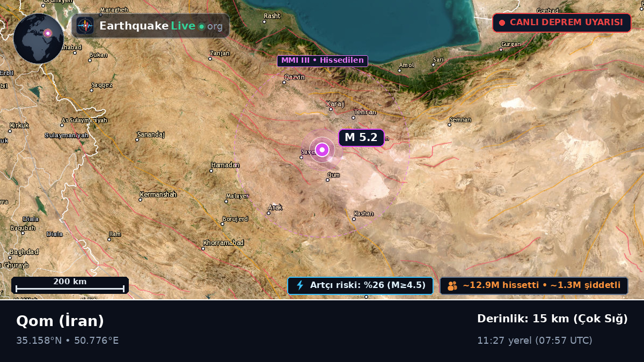Click the Maragheh city label
Screen dimensions: 644x362
(114, 10)
